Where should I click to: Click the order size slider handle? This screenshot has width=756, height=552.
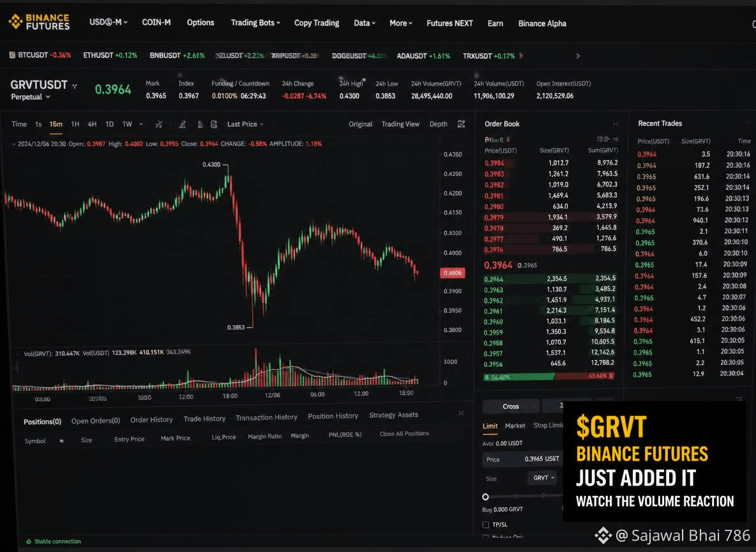[485, 496]
